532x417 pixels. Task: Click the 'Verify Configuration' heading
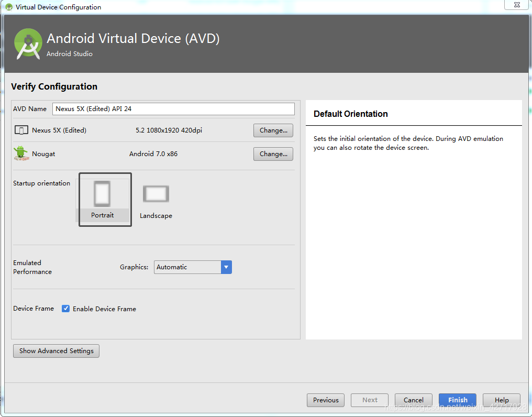(54, 86)
